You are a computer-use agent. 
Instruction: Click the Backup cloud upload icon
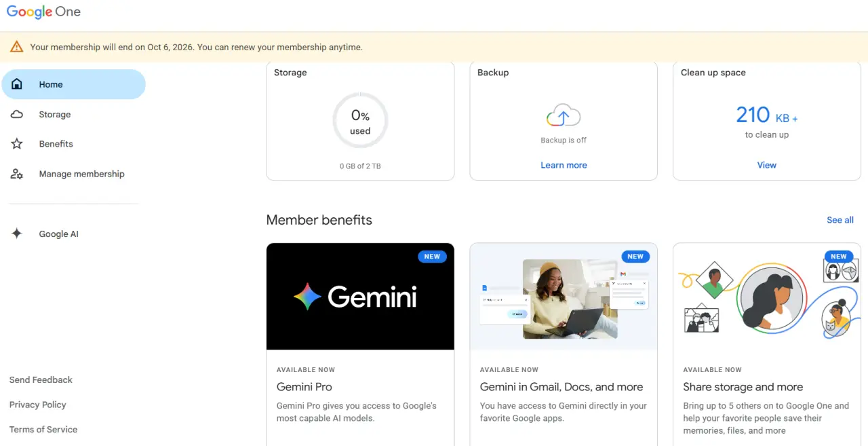(564, 116)
